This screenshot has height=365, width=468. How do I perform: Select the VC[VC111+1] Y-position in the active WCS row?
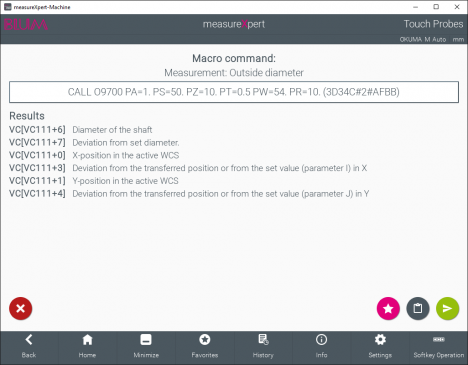94,181
